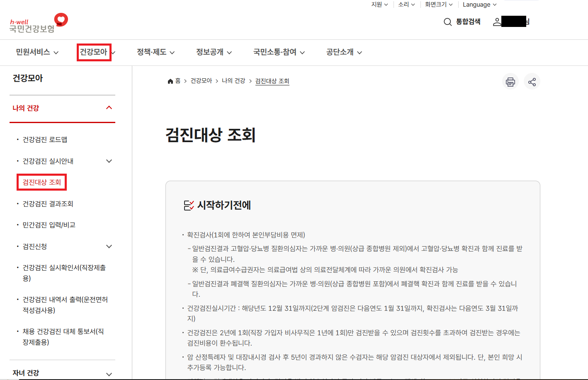
Task: Click the user profile icon
Action: [x=496, y=22]
